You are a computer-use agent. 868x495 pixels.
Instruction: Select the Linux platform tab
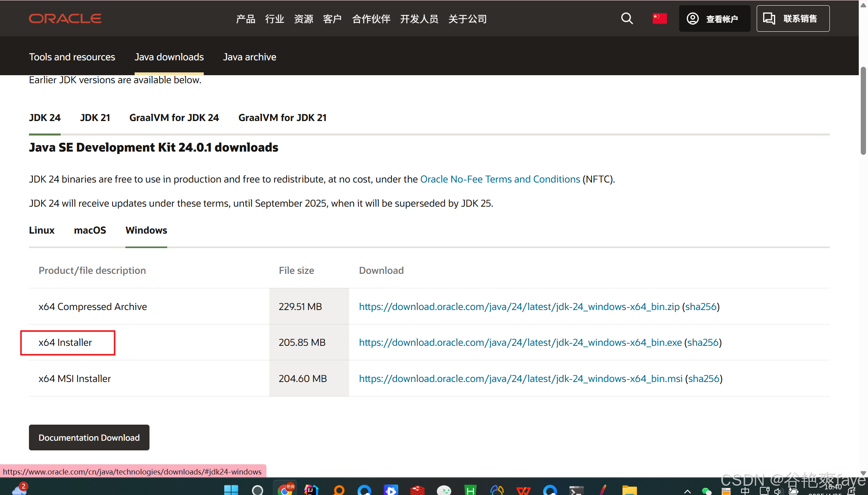point(42,230)
